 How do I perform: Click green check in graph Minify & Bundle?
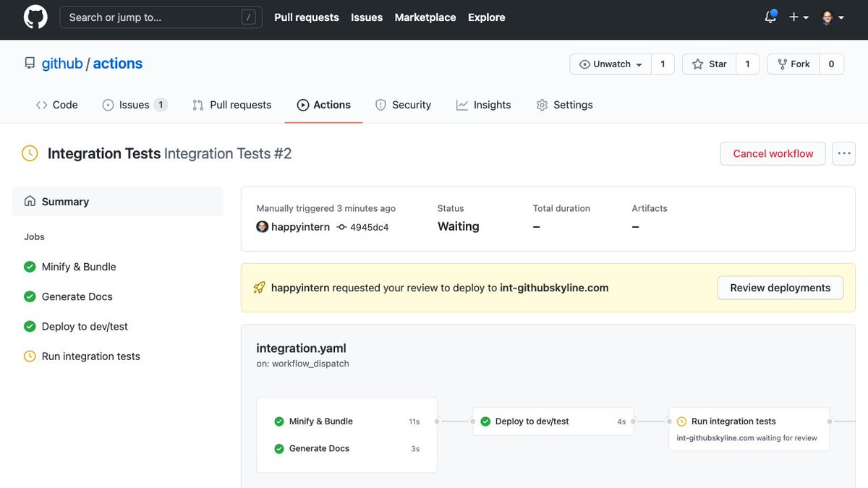(x=279, y=421)
